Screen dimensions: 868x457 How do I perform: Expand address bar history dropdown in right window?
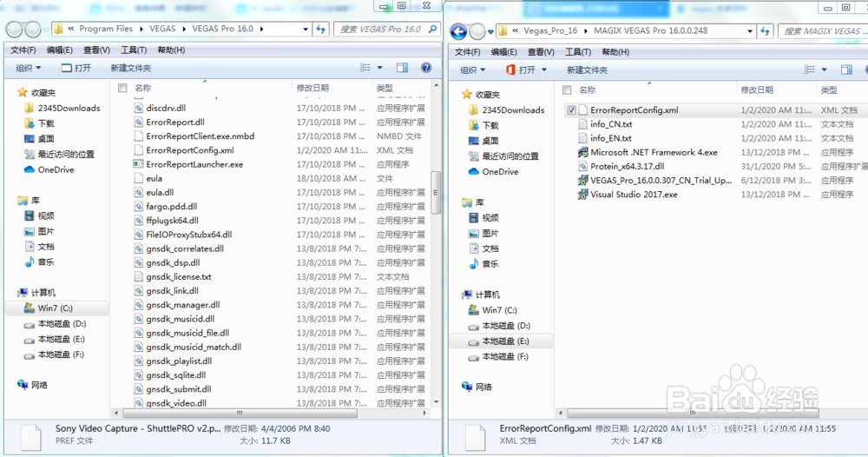click(750, 31)
